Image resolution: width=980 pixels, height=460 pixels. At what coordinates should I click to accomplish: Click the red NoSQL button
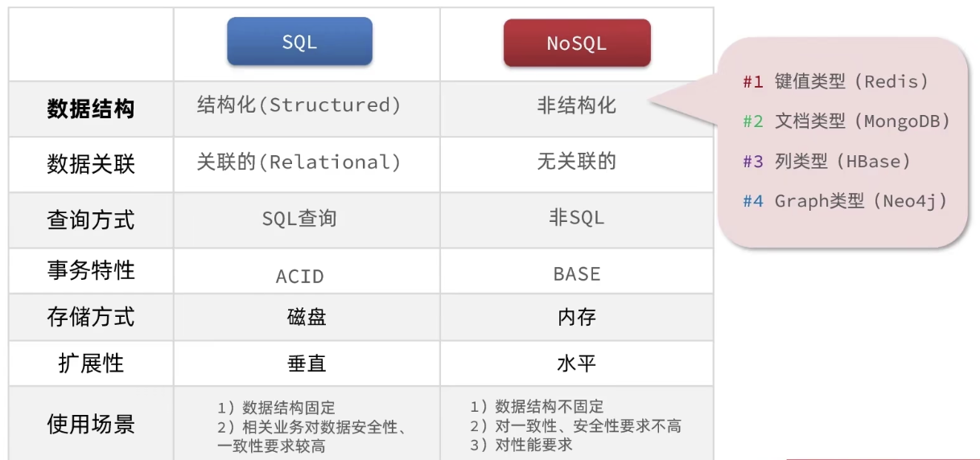576,43
